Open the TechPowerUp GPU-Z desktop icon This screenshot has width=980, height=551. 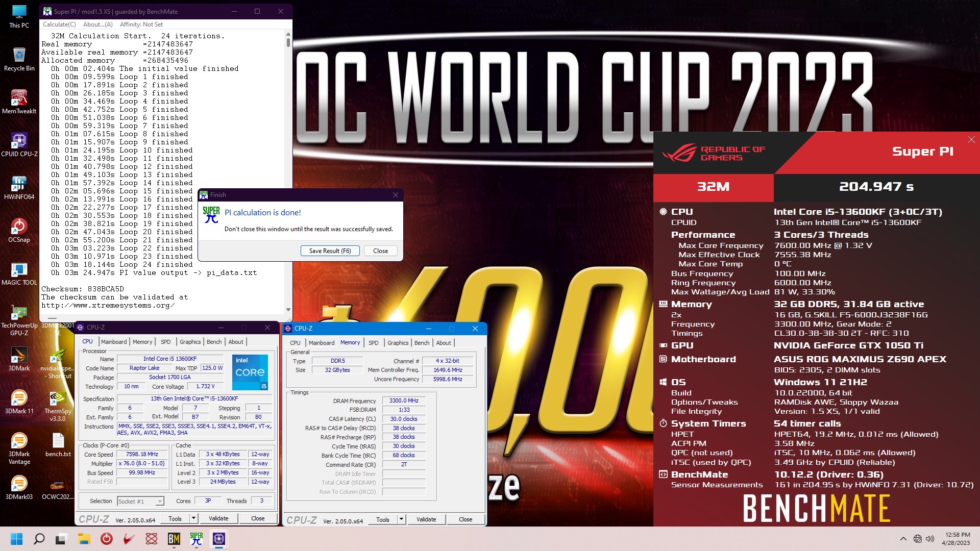pyautogui.click(x=19, y=320)
